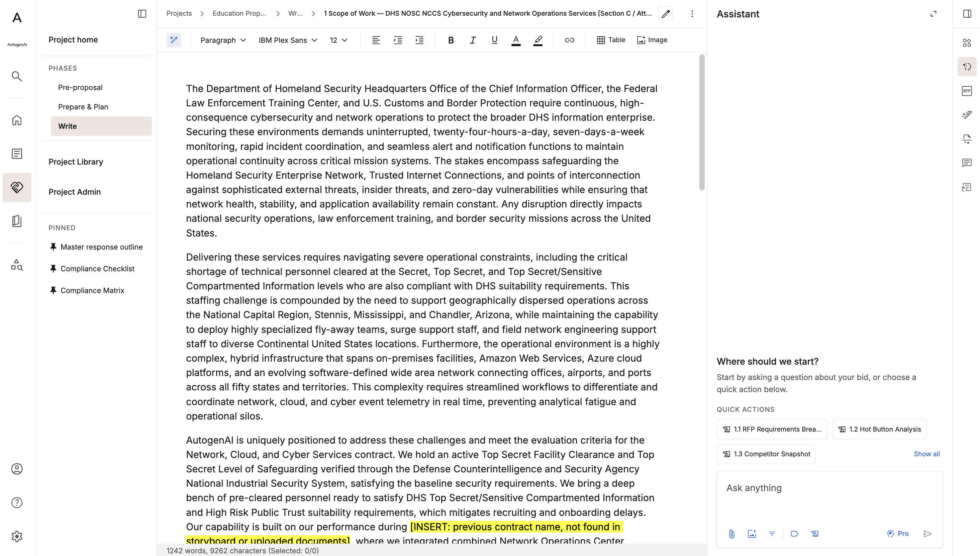Toggle bold formatting
Image resolution: width=980 pixels, height=556 pixels.
pyautogui.click(x=451, y=40)
